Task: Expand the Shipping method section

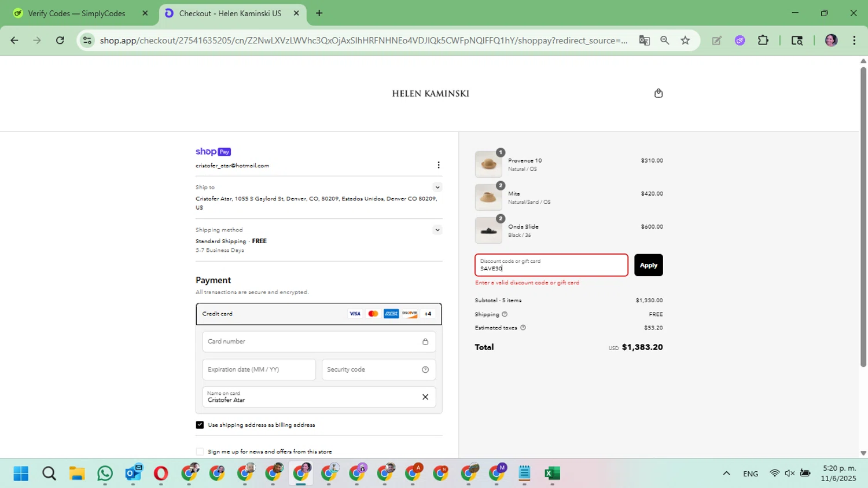Action: (437, 230)
